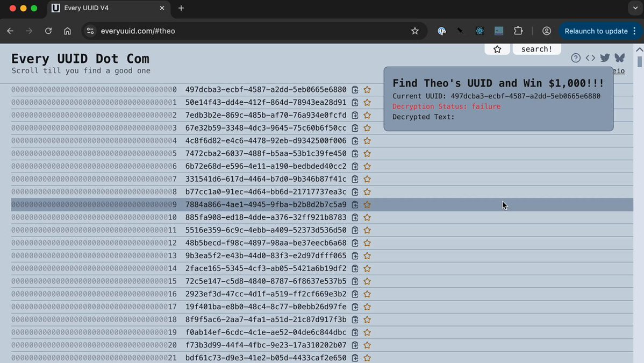
Task: Copy UUID starting with 4c8f6d82
Action: 355,140
